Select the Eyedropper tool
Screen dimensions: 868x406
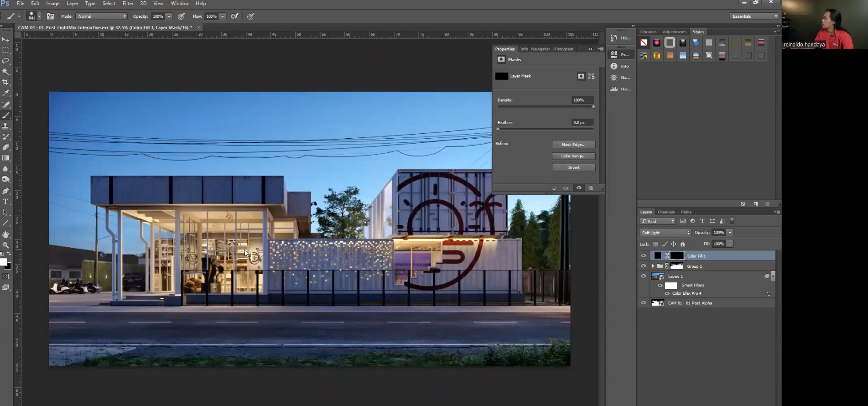click(6, 93)
